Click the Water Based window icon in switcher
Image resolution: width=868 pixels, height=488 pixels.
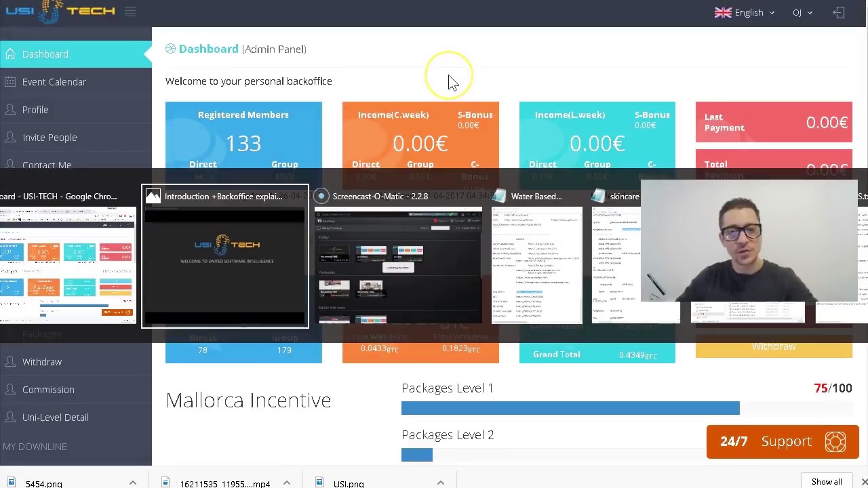point(499,197)
